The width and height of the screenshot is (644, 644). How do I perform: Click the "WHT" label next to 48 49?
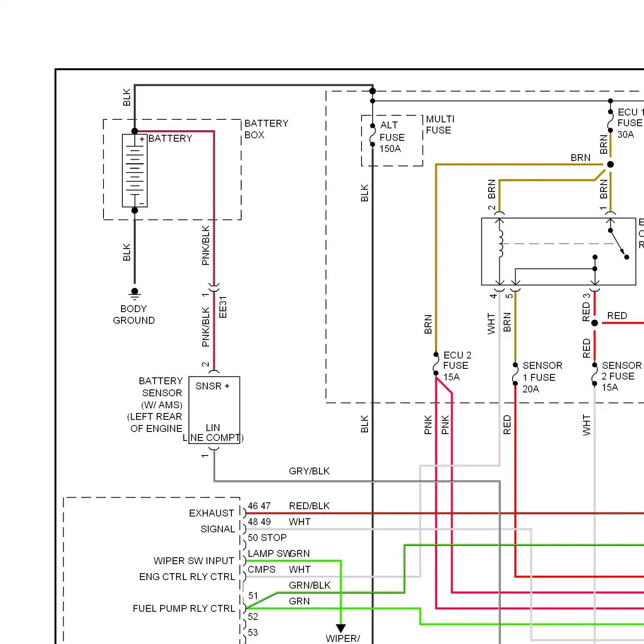coord(300,522)
